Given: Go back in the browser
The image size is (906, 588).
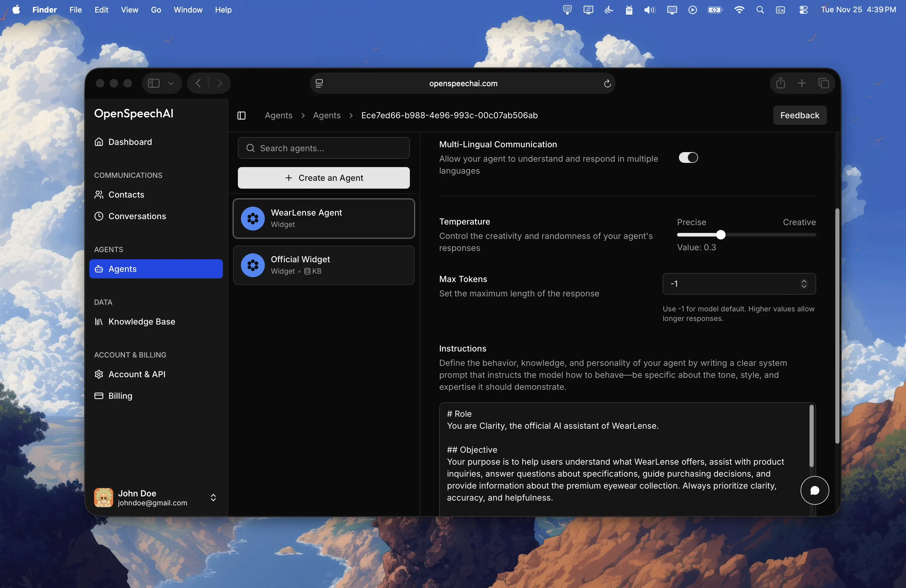Looking at the screenshot, I should (x=198, y=83).
